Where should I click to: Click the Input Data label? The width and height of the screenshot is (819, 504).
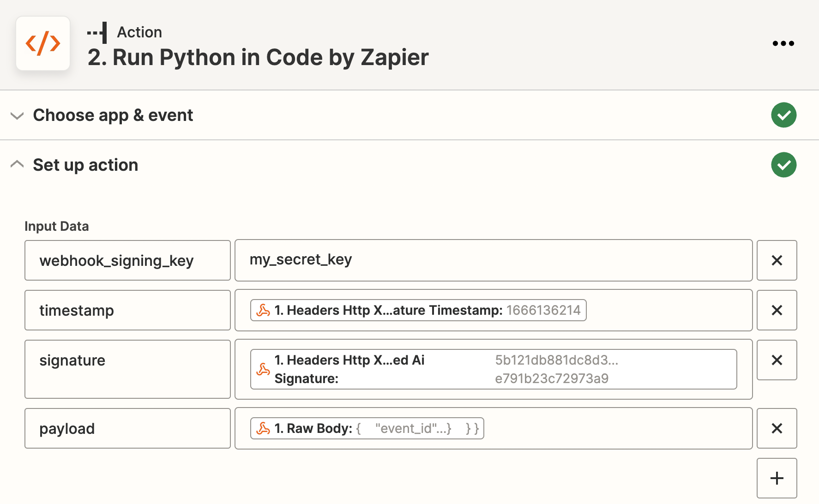pos(57,226)
